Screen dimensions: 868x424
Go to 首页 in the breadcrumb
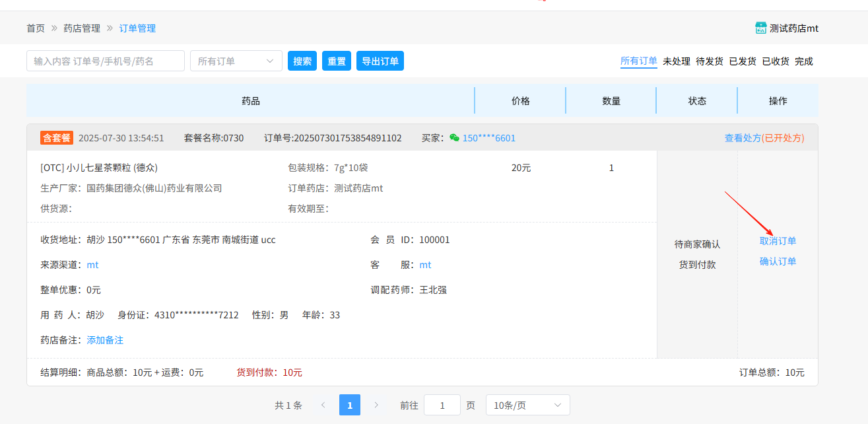point(36,28)
